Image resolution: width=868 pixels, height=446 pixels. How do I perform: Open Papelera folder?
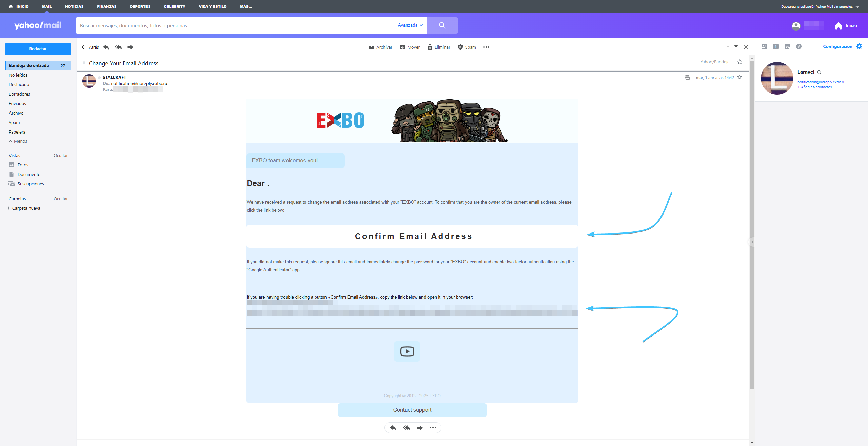pos(17,132)
